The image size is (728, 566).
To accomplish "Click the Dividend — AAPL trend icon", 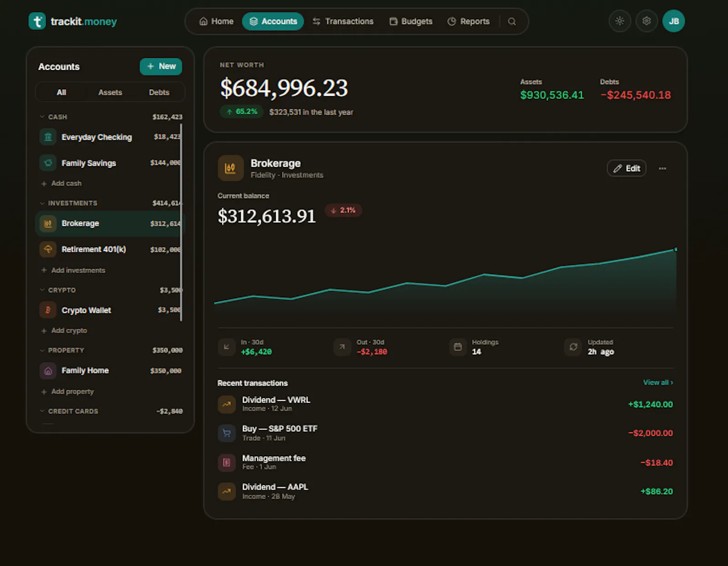I will coord(227,491).
